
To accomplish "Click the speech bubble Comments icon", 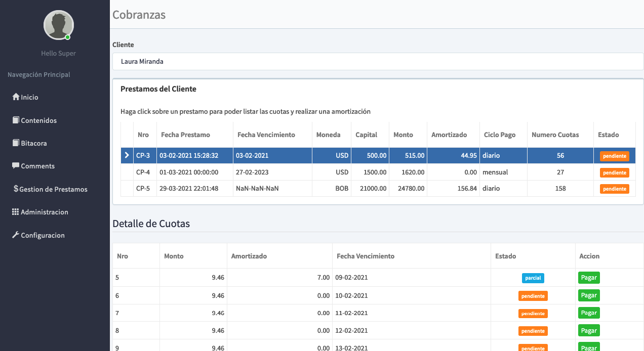I will 16,166.
